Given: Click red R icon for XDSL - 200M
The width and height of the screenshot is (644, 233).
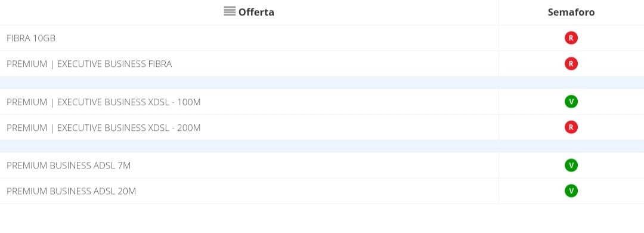Looking at the screenshot, I should click(x=571, y=127).
